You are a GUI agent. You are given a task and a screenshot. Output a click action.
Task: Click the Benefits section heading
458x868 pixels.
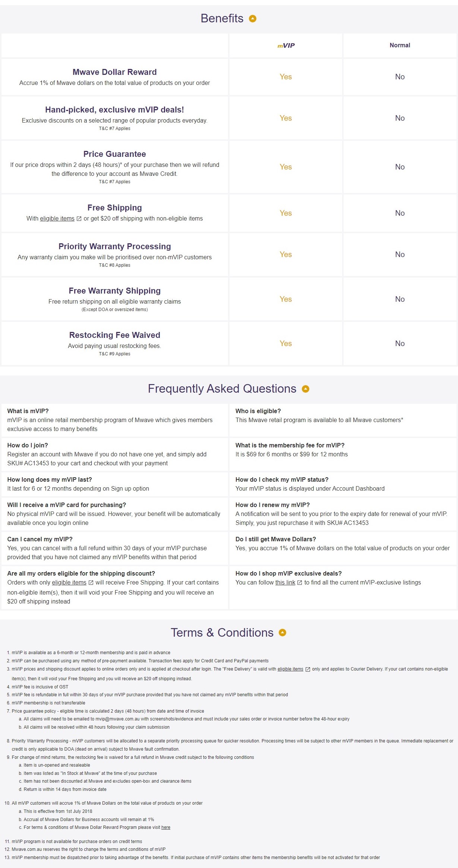[222, 19]
